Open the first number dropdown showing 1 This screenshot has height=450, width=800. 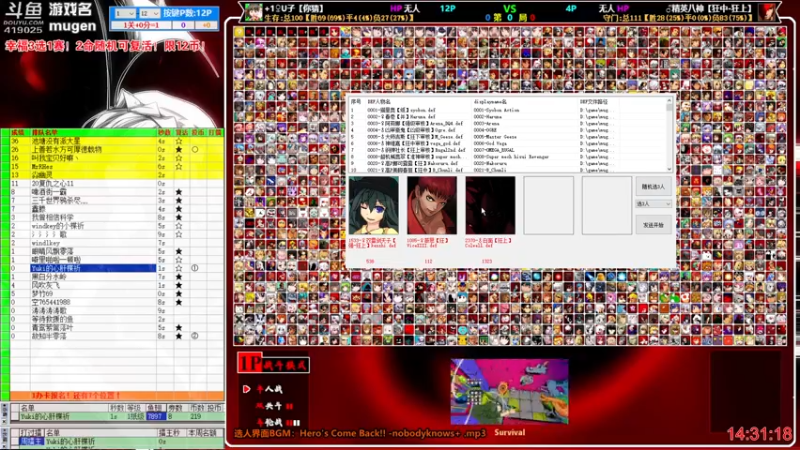124,13
